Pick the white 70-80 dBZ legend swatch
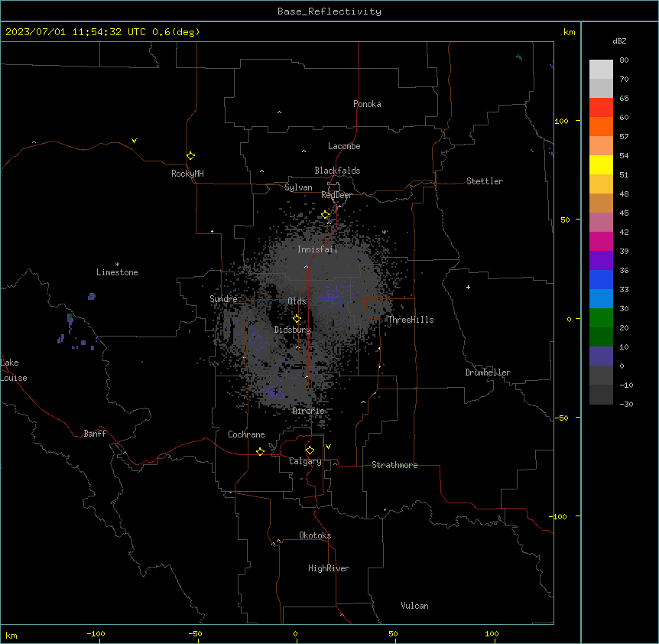 [x=601, y=70]
